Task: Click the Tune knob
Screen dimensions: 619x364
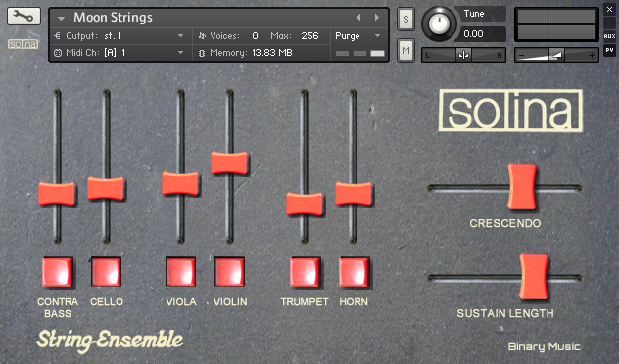Action: pos(439,23)
